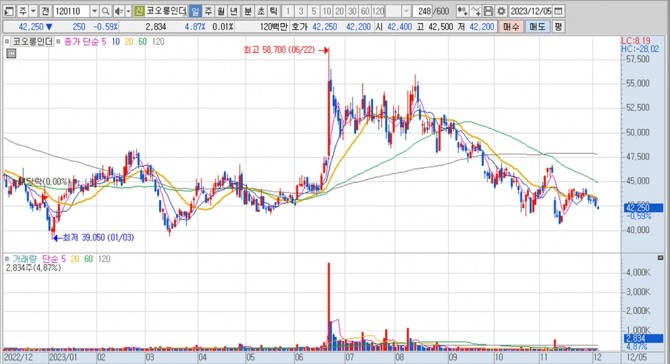Open the data table icon on chart
Image resolution: width=670 pixels, height=364 pixels.
(x=11, y=53)
